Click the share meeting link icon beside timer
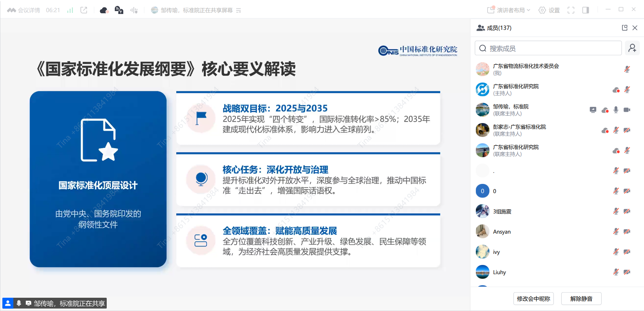Screen dimensions: 644x311 coord(84,10)
